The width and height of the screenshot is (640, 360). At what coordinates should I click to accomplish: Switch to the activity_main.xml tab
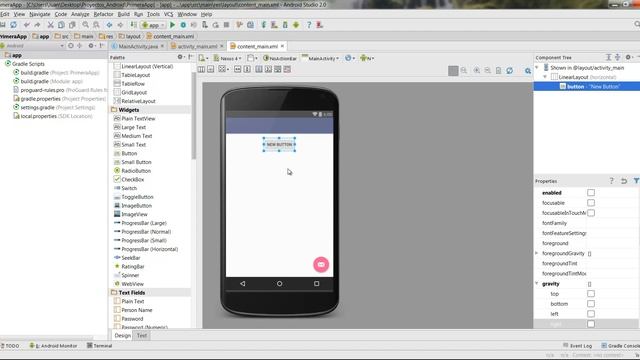197,46
